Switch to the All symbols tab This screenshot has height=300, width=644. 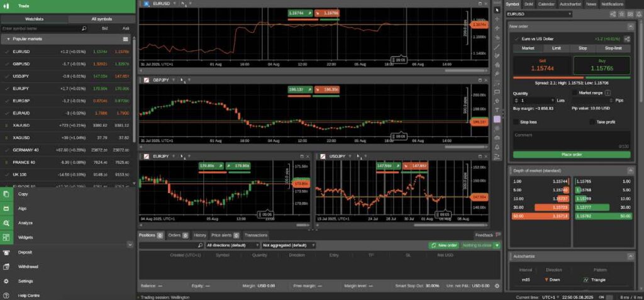click(x=101, y=19)
